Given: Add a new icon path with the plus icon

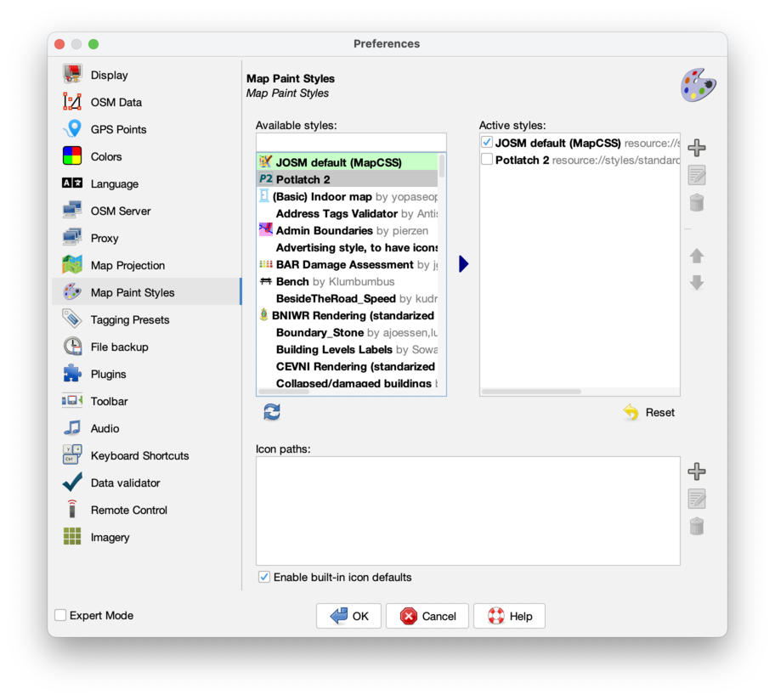Looking at the screenshot, I should coord(696,471).
